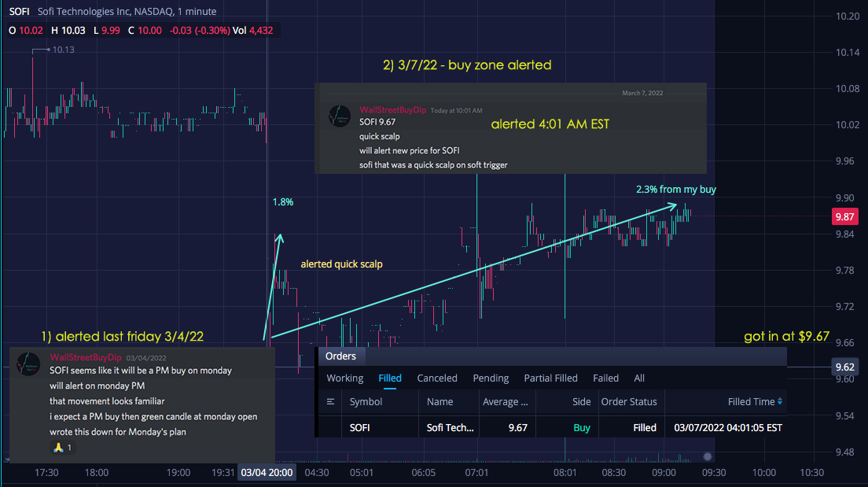868x487 pixels.
Task: Select the Pending orders tab
Action: 491,378
